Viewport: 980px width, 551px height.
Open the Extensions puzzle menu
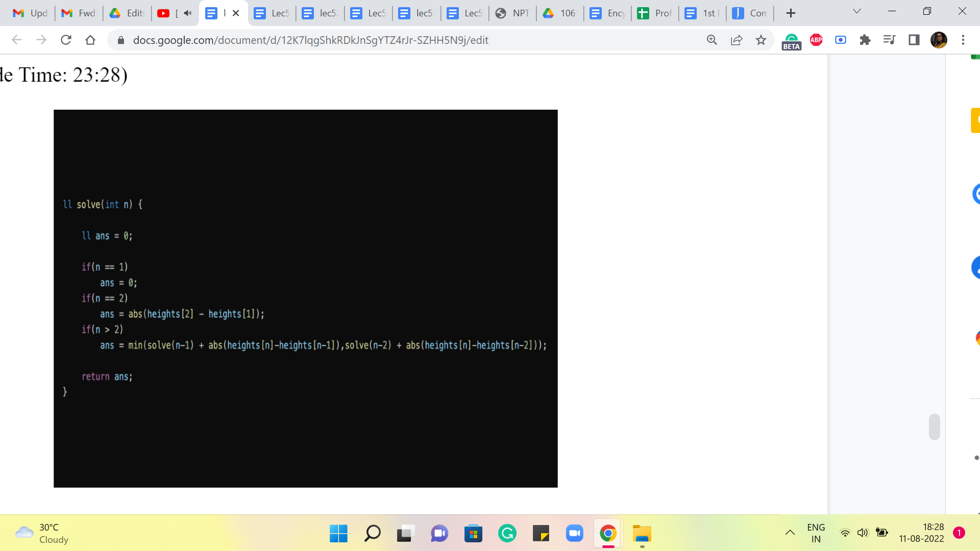click(x=865, y=40)
